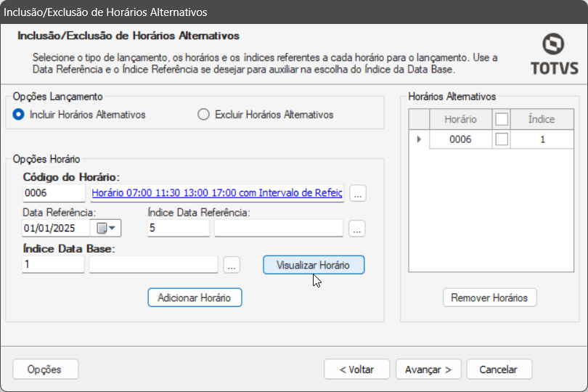Toggle the header select-all checkbox in grid

click(x=502, y=119)
